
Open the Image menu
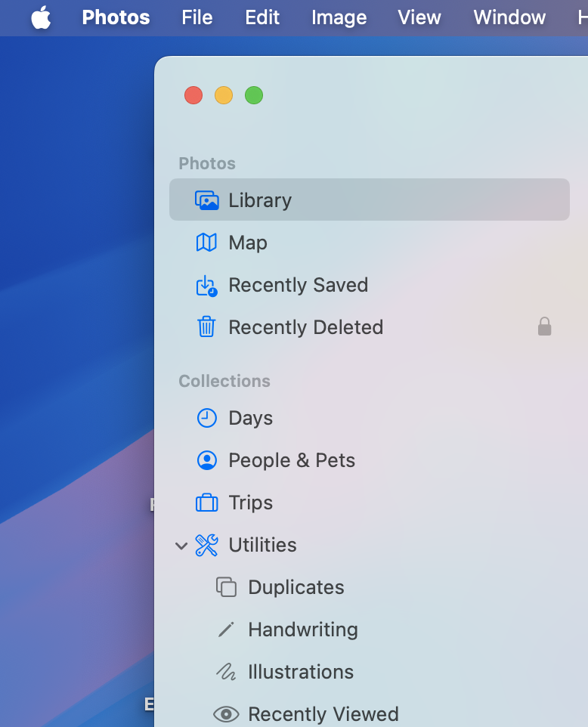pos(339,17)
